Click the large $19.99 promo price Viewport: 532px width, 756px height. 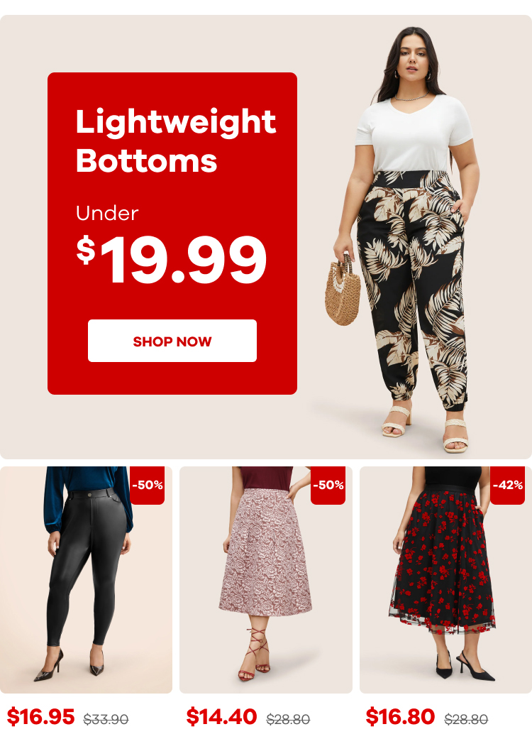[171, 259]
